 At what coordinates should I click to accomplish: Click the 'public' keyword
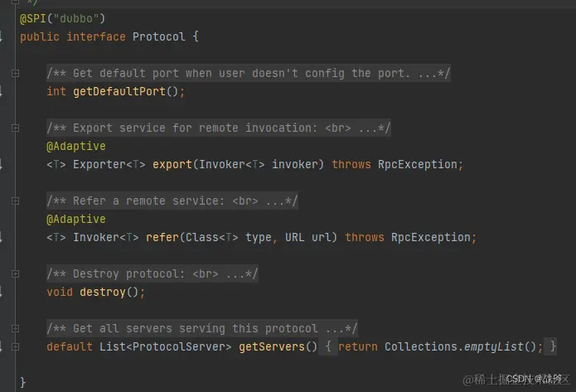tap(40, 36)
